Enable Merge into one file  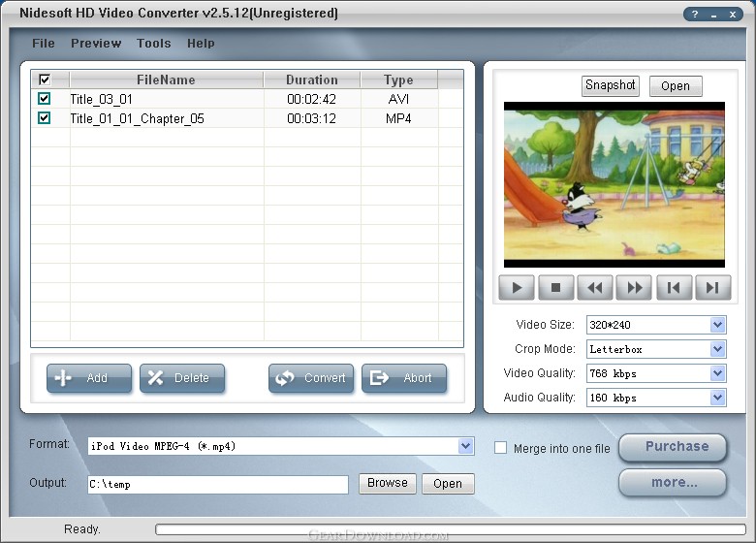click(500, 448)
